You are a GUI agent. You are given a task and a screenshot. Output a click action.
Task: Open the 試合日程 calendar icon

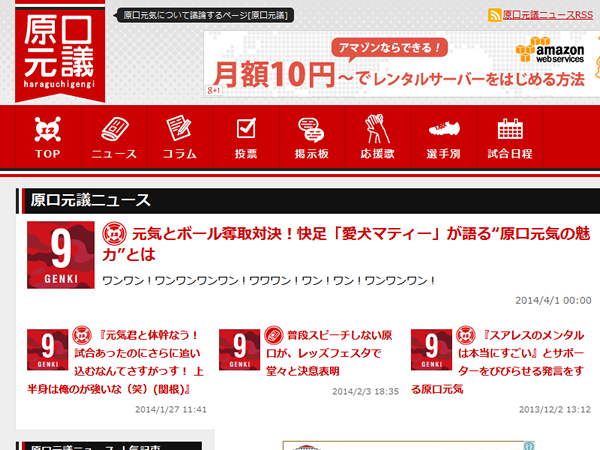510,130
